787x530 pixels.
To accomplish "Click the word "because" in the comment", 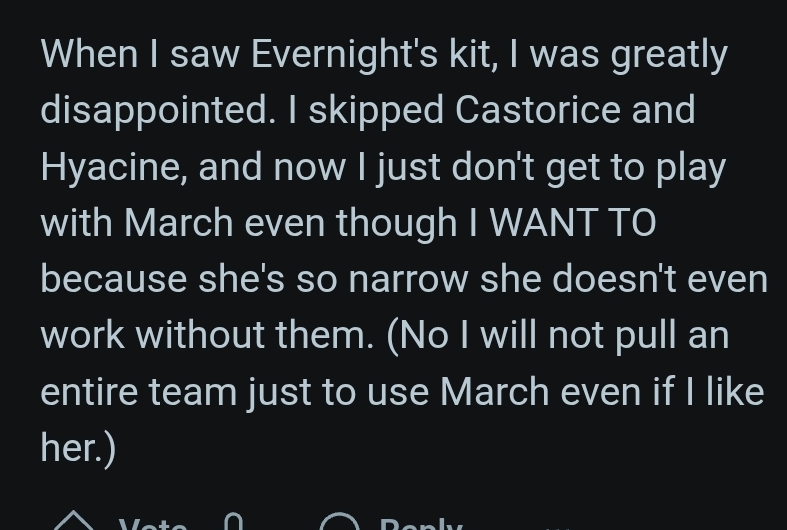I will 113,279.
